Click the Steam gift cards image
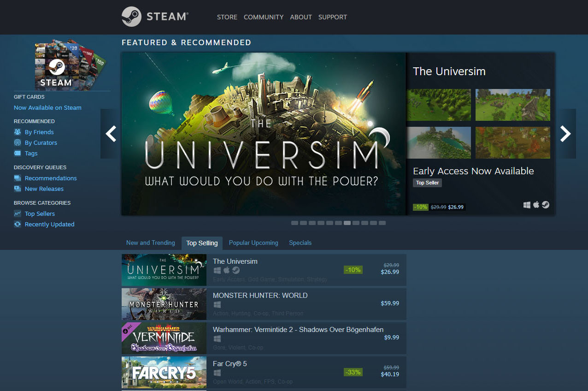Image resolution: width=588 pixels, height=391 pixels. tap(71, 65)
